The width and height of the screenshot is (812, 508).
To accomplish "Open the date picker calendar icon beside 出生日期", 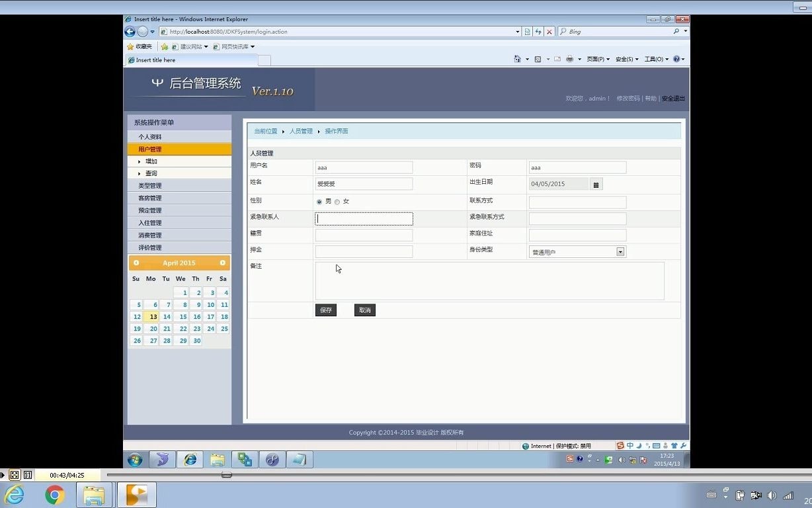I will (x=596, y=185).
